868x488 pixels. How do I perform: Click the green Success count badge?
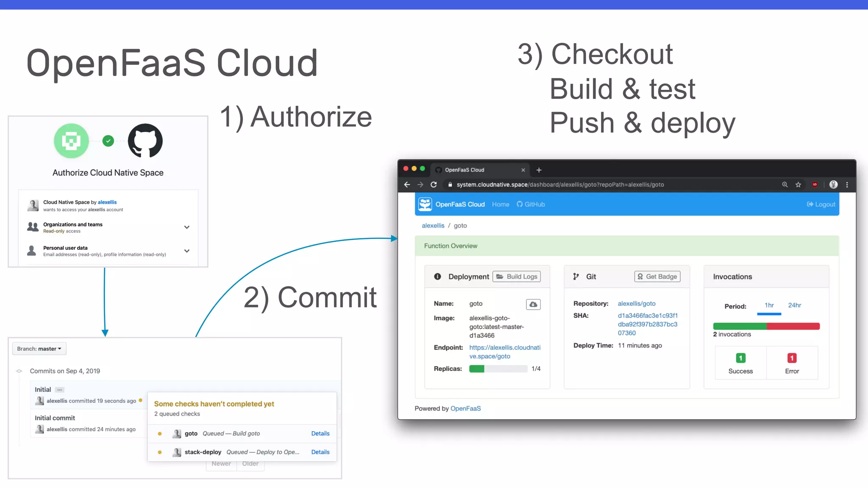tap(740, 358)
